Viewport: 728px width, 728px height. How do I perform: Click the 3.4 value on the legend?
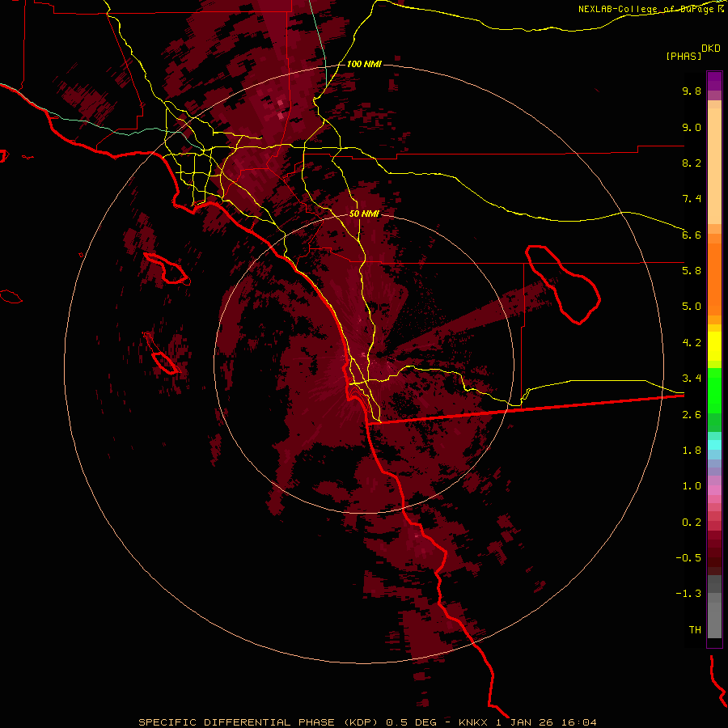tap(692, 379)
